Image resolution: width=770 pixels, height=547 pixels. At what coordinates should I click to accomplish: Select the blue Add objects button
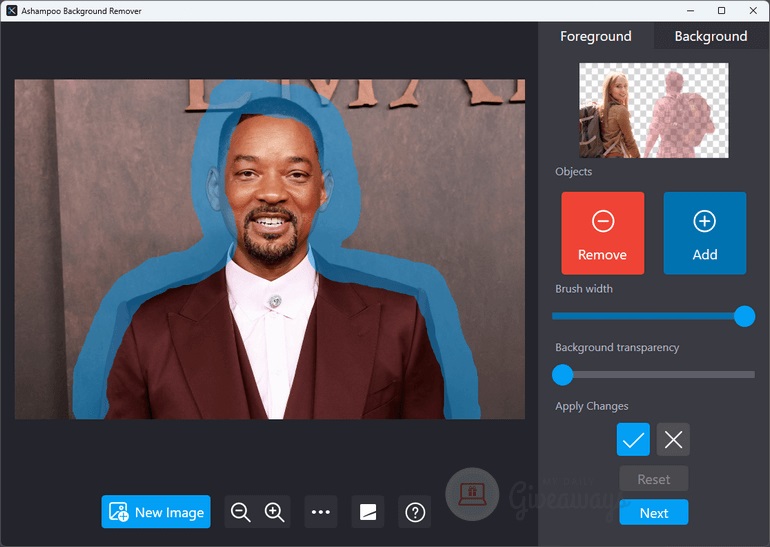point(704,233)
